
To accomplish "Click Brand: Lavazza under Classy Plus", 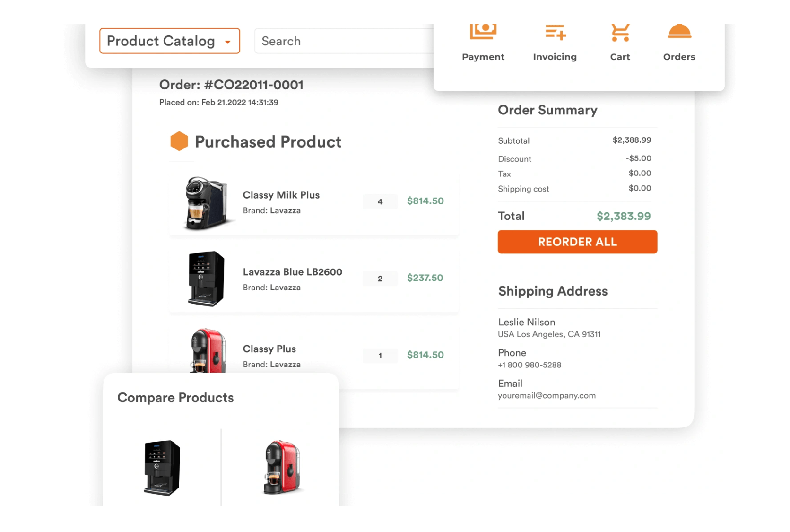I will point(272,365).
